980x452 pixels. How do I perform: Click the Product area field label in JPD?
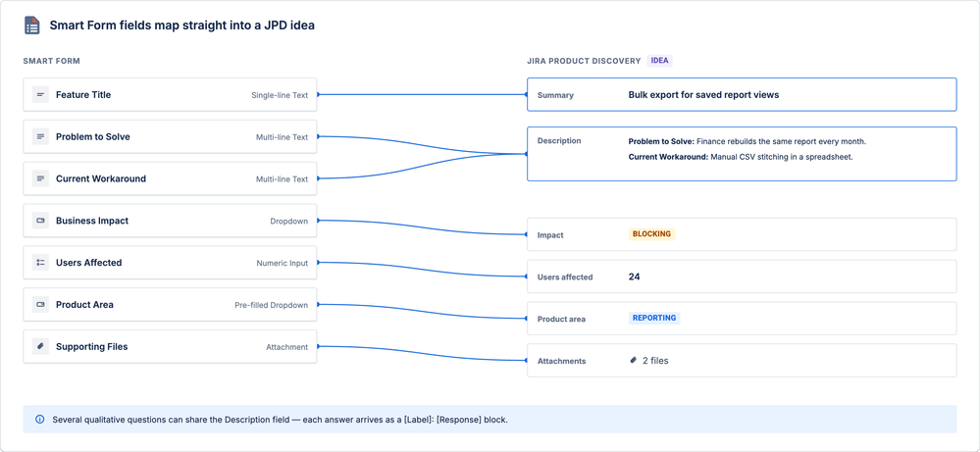tap(561, 319)
